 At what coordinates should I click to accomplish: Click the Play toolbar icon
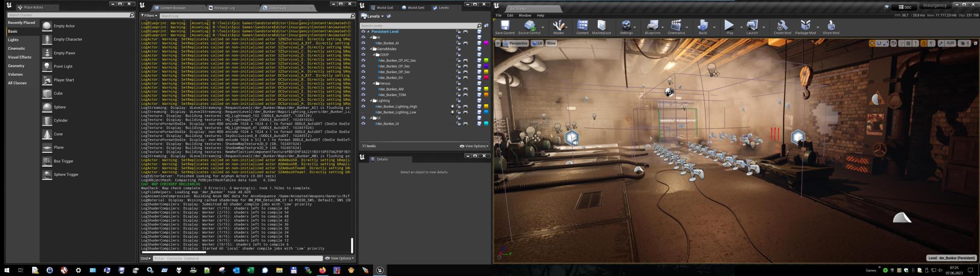click(729, 27)
